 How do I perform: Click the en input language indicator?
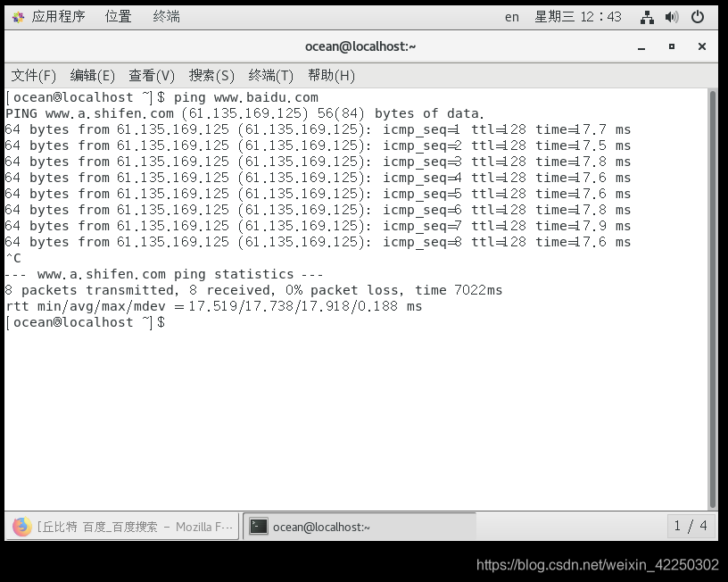coord(511,17)
